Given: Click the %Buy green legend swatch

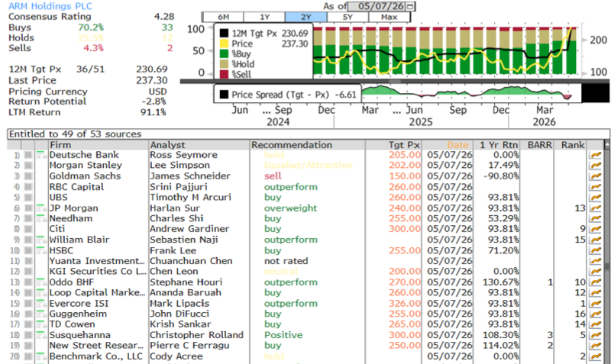Looking at the screenshot, I should coord(224,53).
